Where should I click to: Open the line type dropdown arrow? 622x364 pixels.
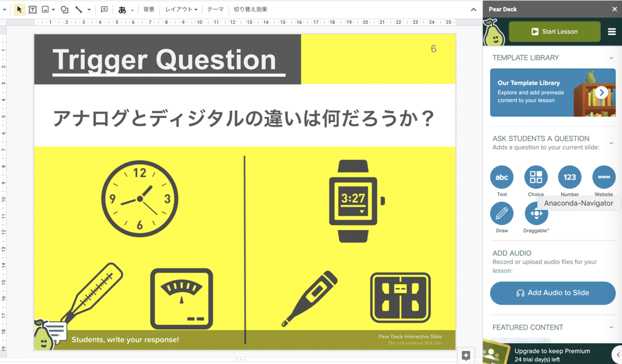pos(89,10)
